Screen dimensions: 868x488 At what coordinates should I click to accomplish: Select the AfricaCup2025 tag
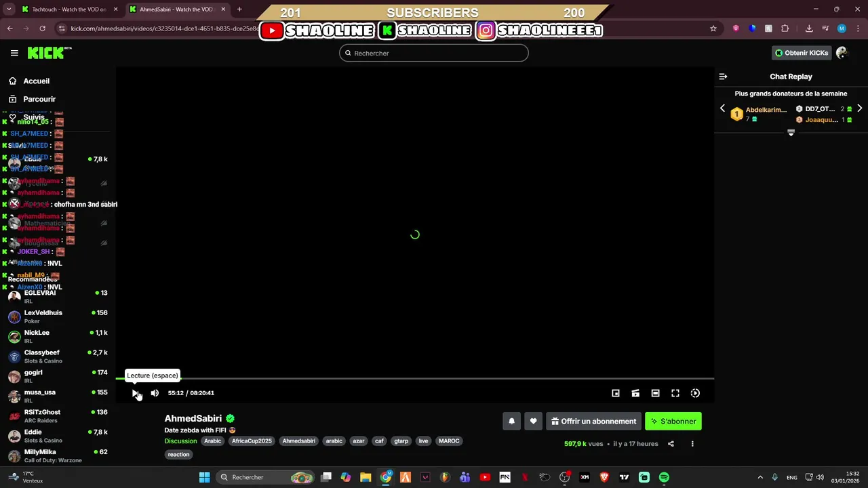pos(252,441)
